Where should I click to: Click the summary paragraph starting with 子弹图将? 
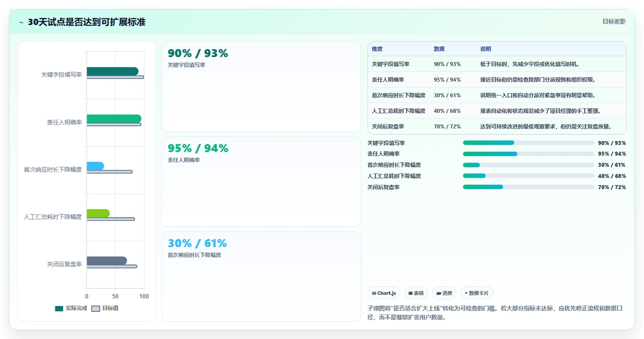495,313
